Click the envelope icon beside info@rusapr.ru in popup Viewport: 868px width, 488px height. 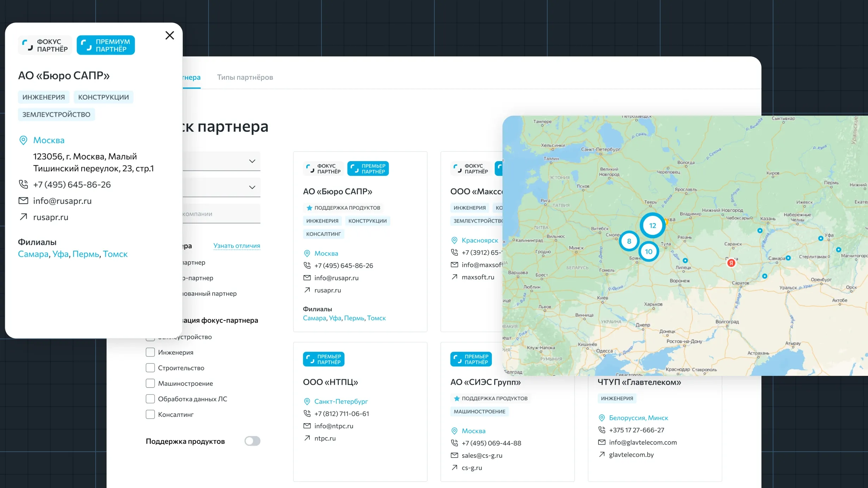(x=23, y=201)
